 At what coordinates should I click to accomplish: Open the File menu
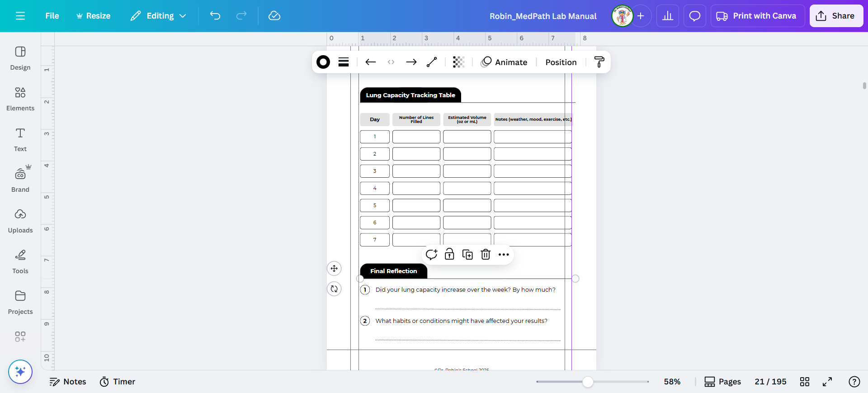pos(52,16)
